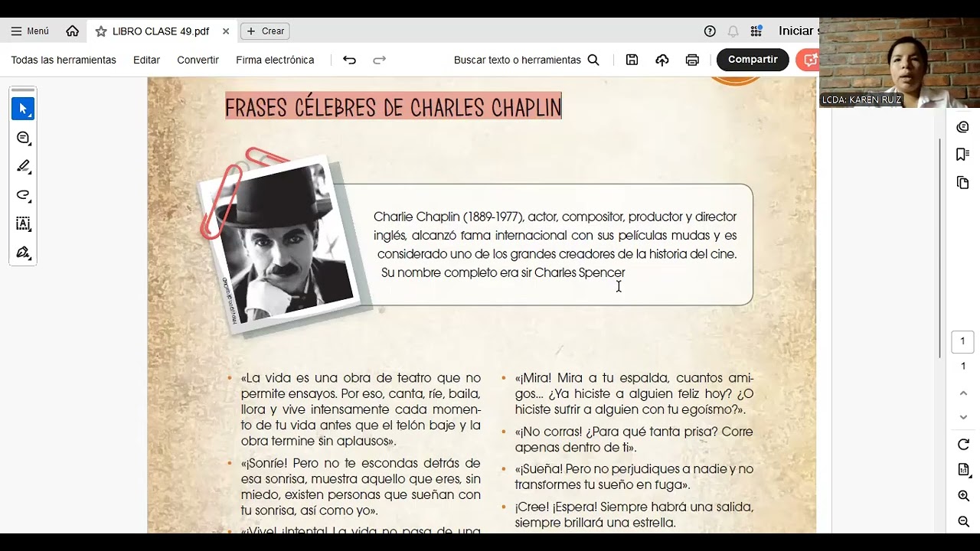The height and width of the screenshot is (551, 980).
Task: Rotate the page view icon
Action: 963,445
